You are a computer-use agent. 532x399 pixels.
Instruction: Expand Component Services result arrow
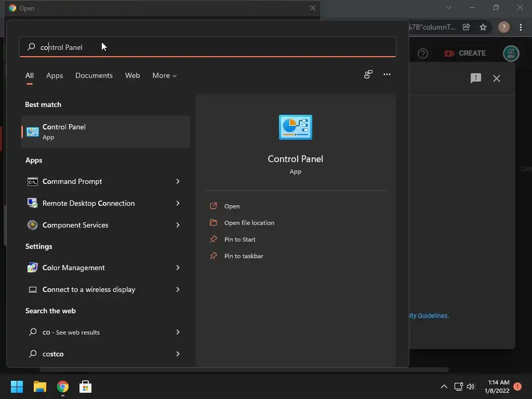[x=178, y=225]
